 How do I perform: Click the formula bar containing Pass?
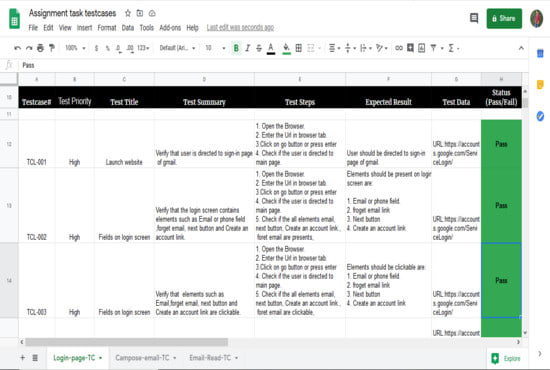click(274, 65)
